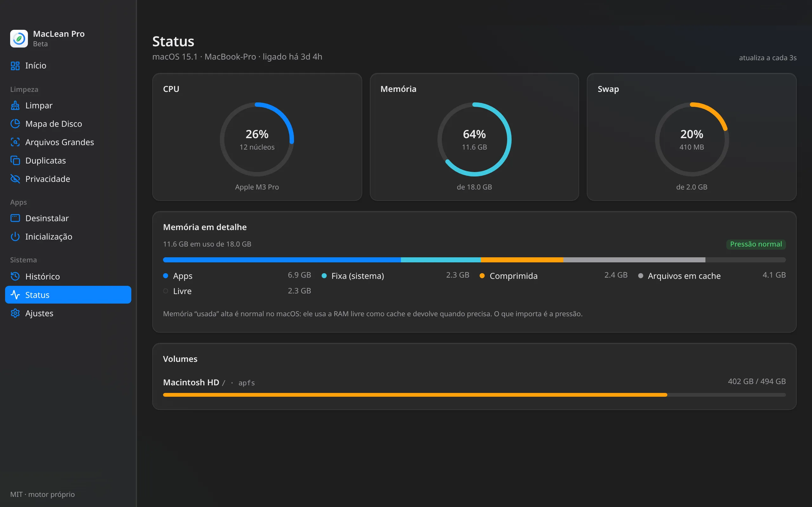Open Duplicatas via its copy icon

point(15,161)
